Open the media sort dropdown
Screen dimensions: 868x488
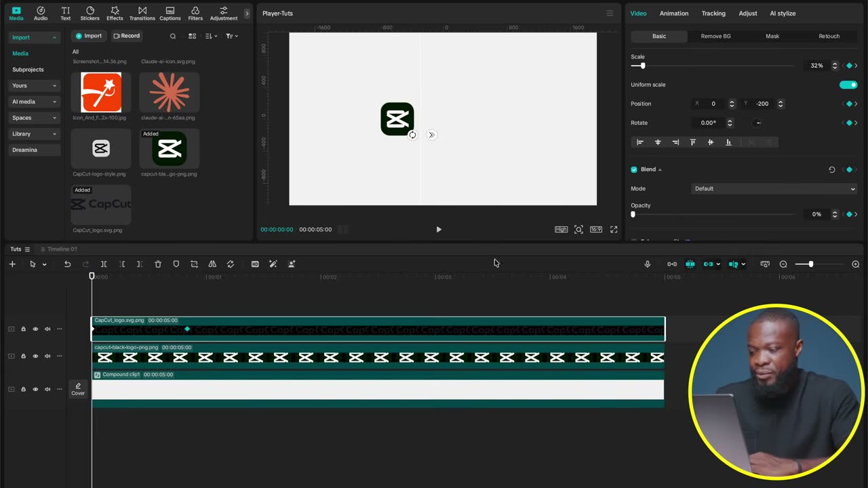pyautogui.click(x=212, y=36)
